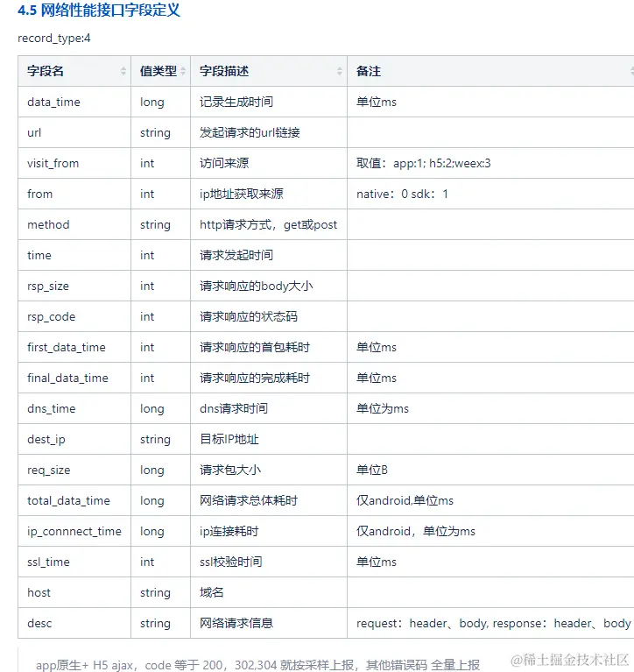Sort table by 值类型 column sort arrows
634x672 pixels.
[183, 71]
